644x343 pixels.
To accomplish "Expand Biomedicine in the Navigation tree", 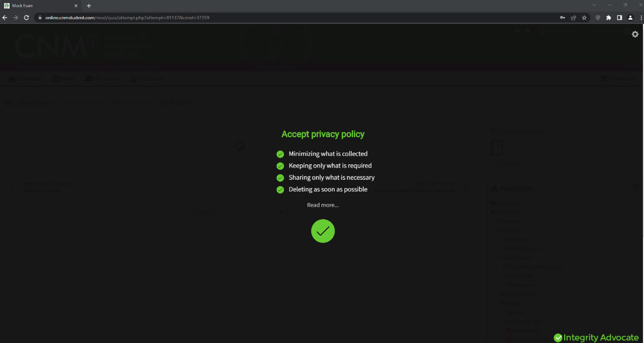I will (497, 239).
